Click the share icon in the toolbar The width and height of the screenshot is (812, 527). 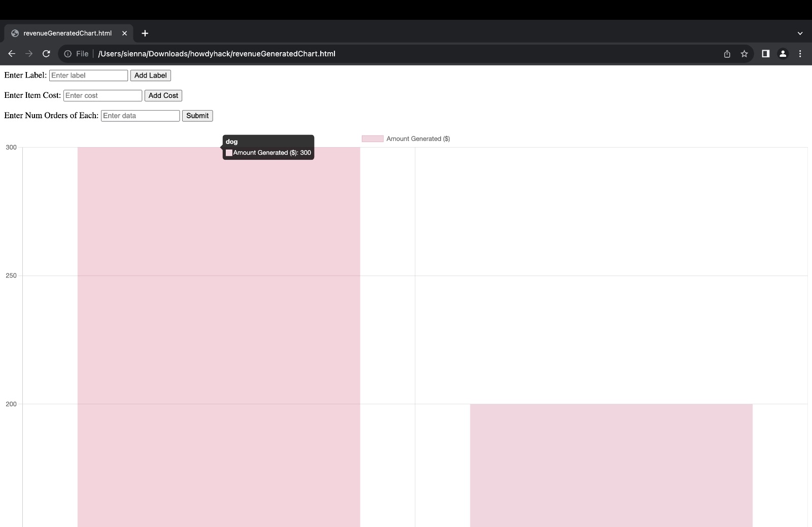[x=726, y=53]
